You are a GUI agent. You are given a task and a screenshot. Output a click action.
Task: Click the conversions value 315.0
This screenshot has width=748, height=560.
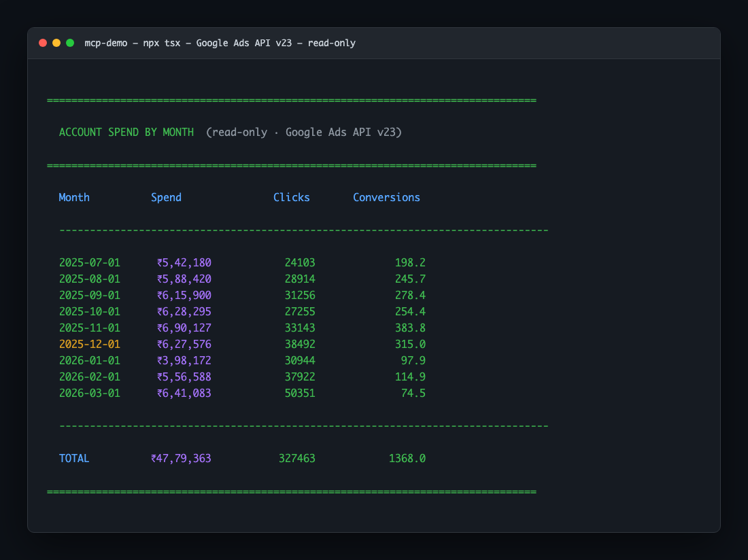(x=410, y=344)
